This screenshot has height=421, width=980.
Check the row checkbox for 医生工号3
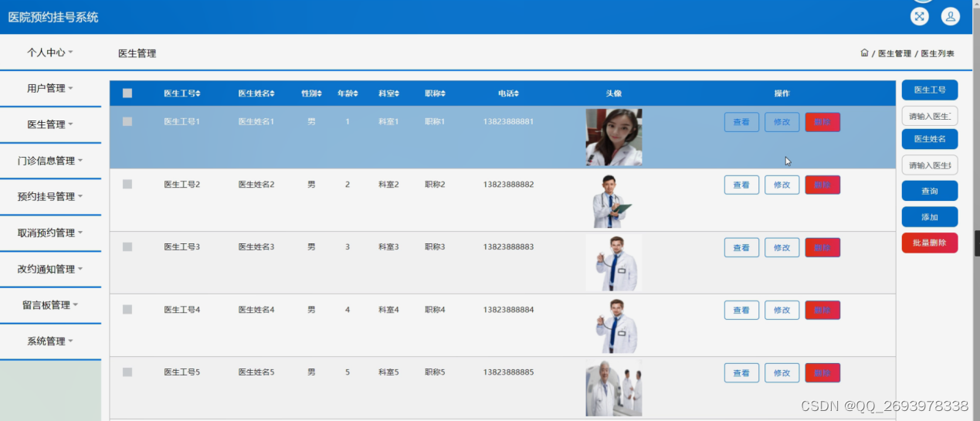pos(127,246)
